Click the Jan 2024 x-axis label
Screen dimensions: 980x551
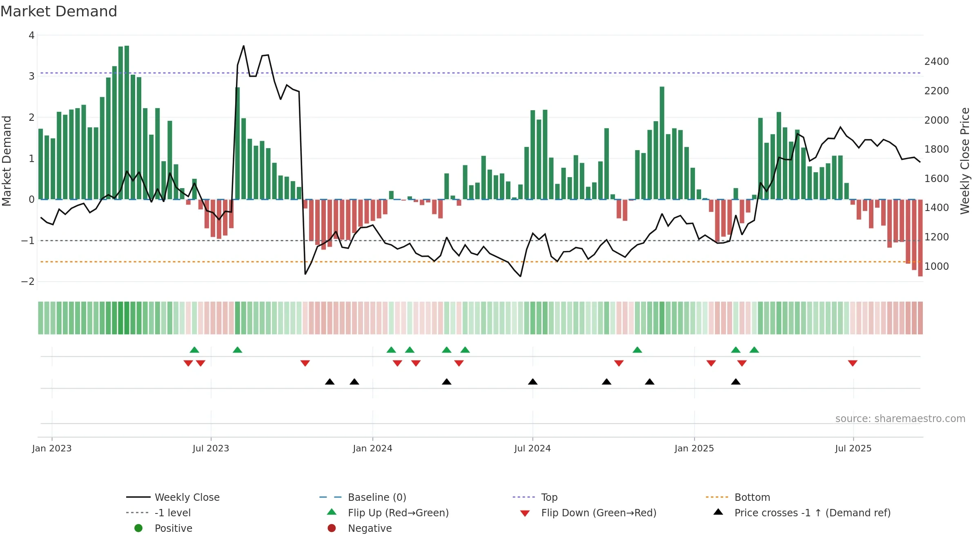click(x=373, y=449)
